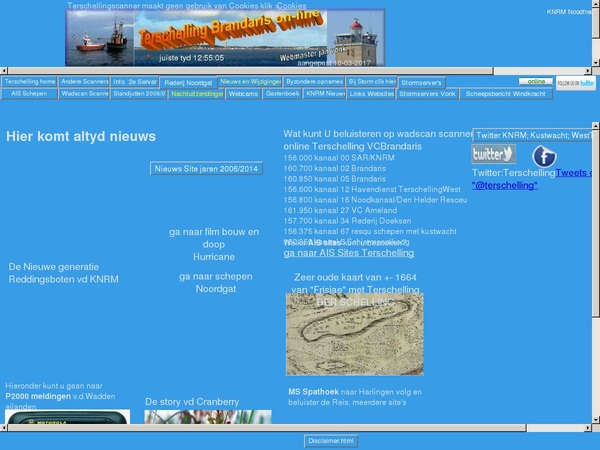Click the Motorola pager image
This screenshot has height=450, width=600.
(x=67, y=417)
